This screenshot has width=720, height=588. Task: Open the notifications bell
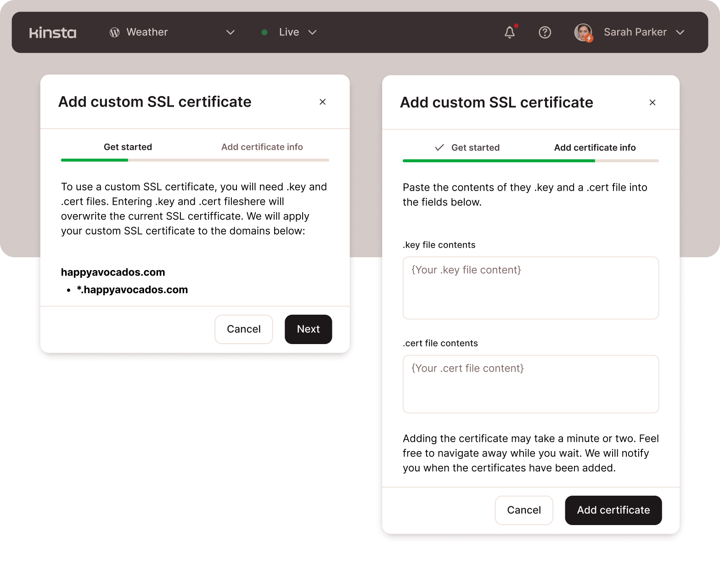point(510,32)
